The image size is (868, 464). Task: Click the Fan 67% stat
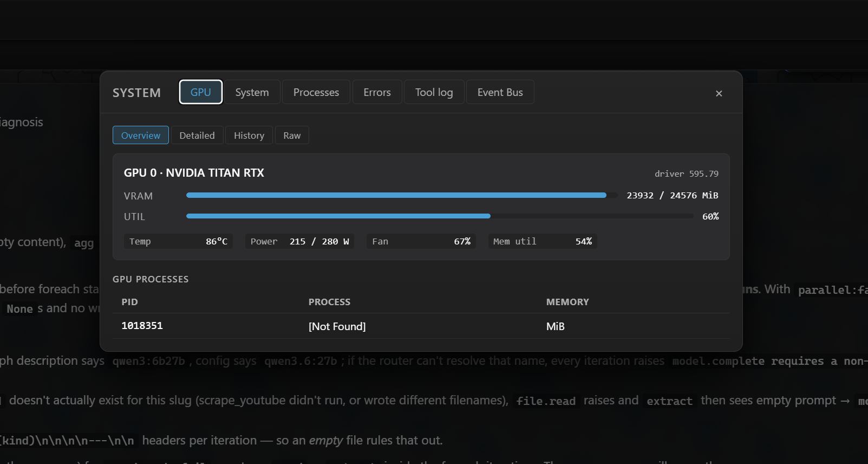click(x=421, y=241)
